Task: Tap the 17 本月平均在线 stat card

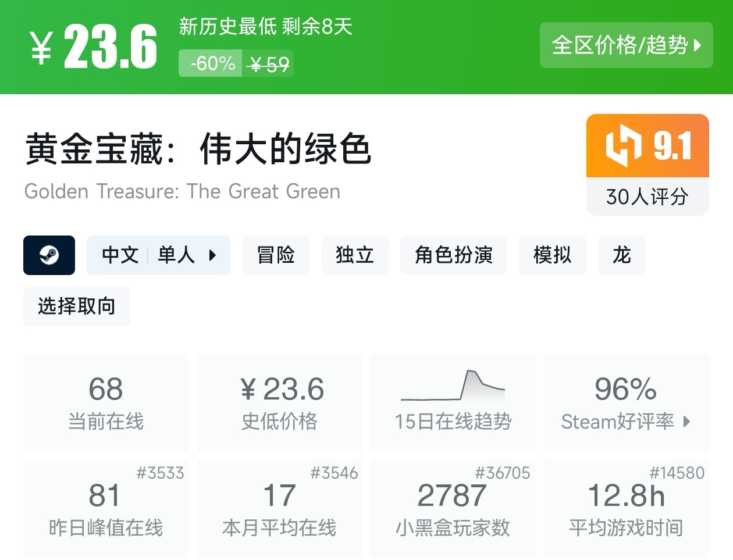Action: click(x=279, y=509)
